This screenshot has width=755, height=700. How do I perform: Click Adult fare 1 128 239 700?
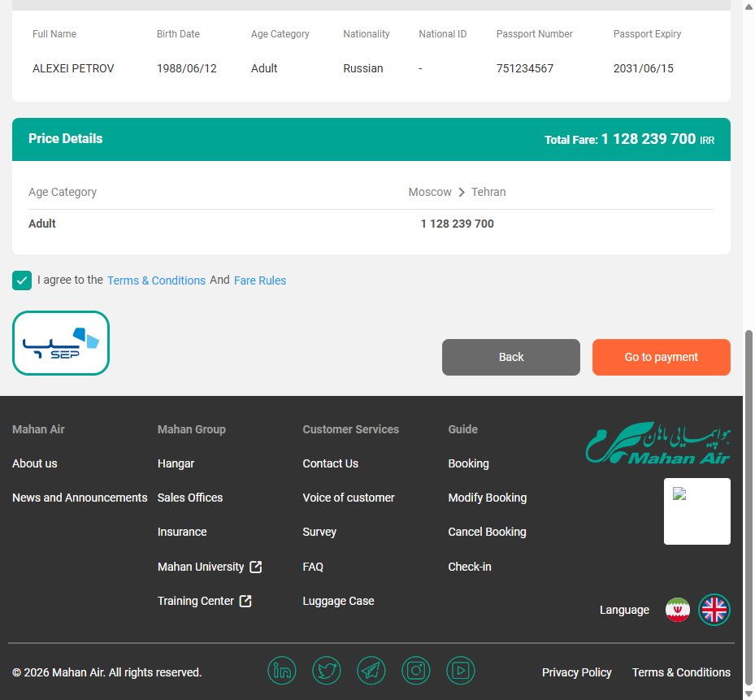point(457,224)
